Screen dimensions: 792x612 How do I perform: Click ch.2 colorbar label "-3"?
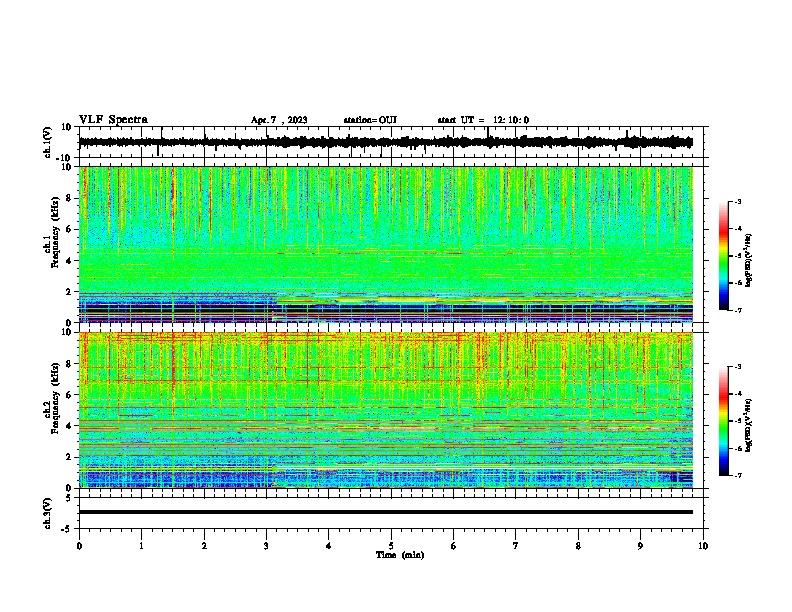click(x=737, y=367)
